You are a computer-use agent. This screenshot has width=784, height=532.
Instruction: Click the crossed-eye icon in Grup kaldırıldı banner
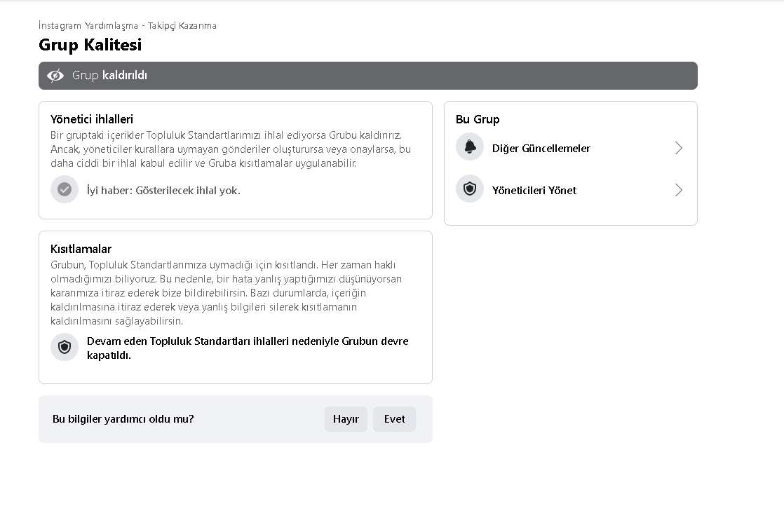pyautogui.click(x=55, y=76)
